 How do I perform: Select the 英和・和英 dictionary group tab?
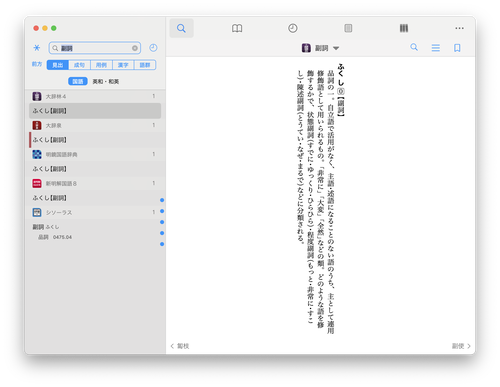coord(106,81)
